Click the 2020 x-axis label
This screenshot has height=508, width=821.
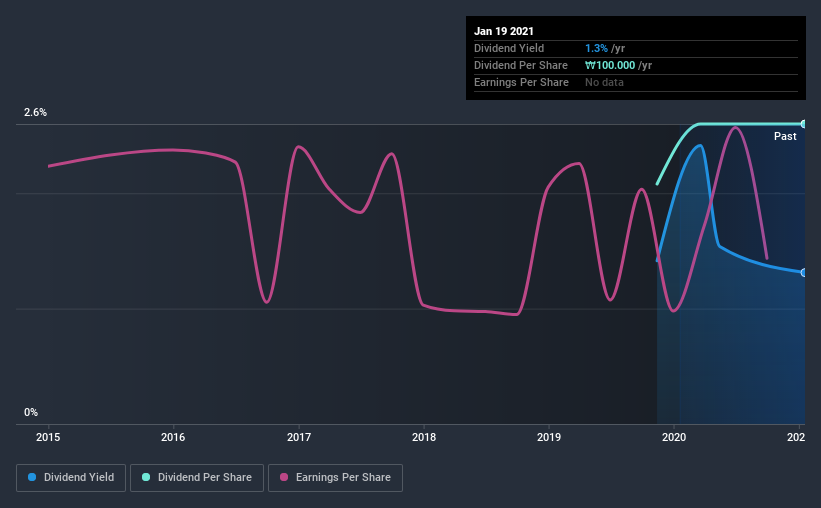[674, 437]
